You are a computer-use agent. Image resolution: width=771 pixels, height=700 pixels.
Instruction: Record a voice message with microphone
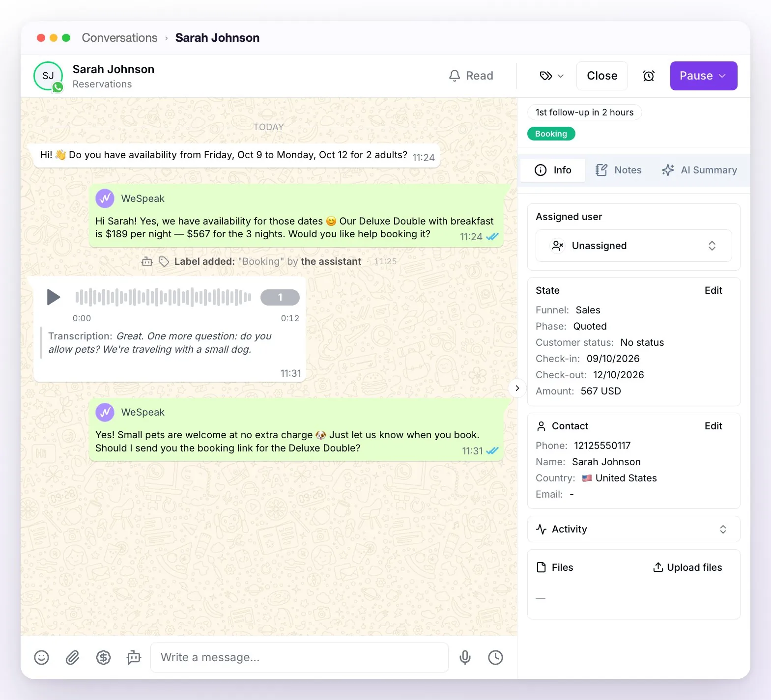pyautogui.click(x=465, y=657)
